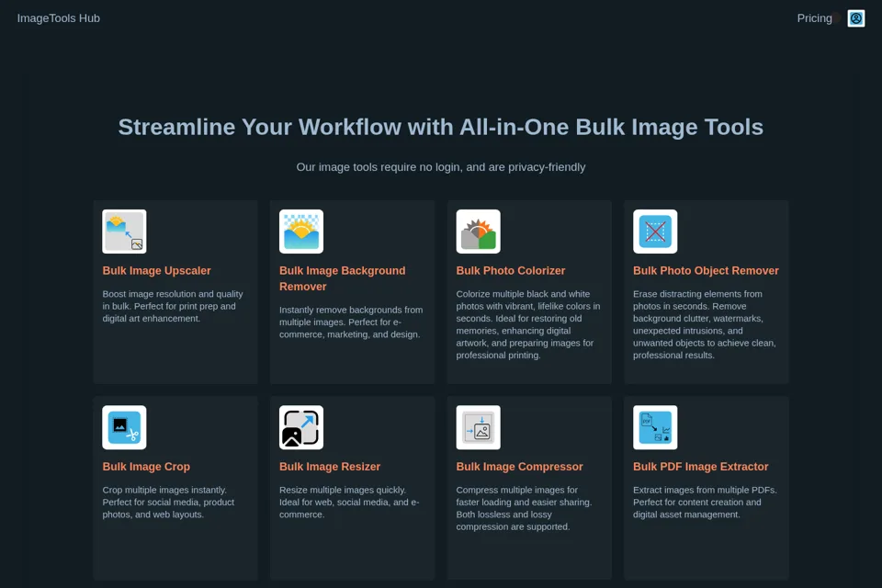Open the Bulk Image Crop title link
This screenshot has height=588, width=882.
pos(146,467)
